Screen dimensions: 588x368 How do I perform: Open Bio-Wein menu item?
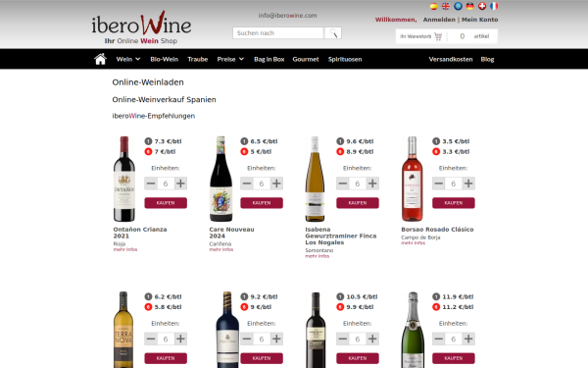pyautogui.click(x=165, y=59)
